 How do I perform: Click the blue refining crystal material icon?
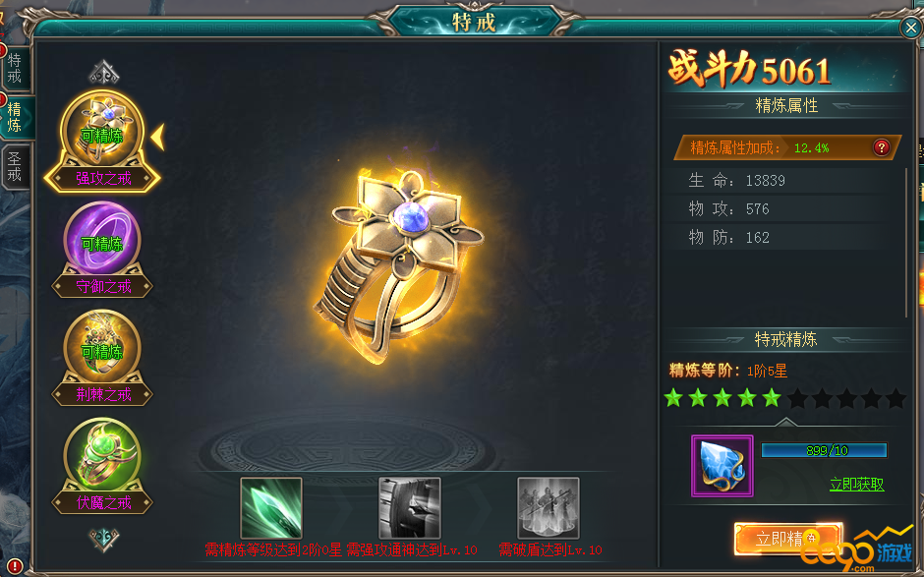click(x=722, y=466)
